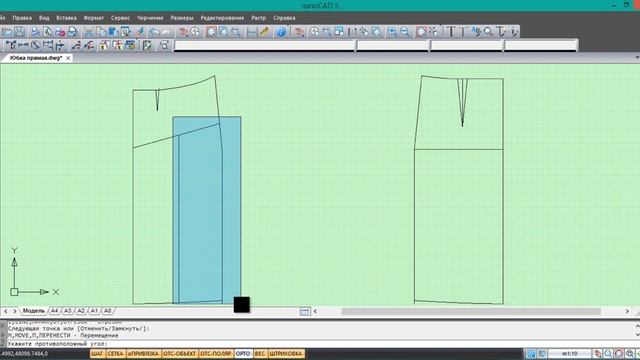The height and width of the screenshot is (360, 640).
Task: Click the layout tabs scroll-right arrow
Action: (15, 311)
